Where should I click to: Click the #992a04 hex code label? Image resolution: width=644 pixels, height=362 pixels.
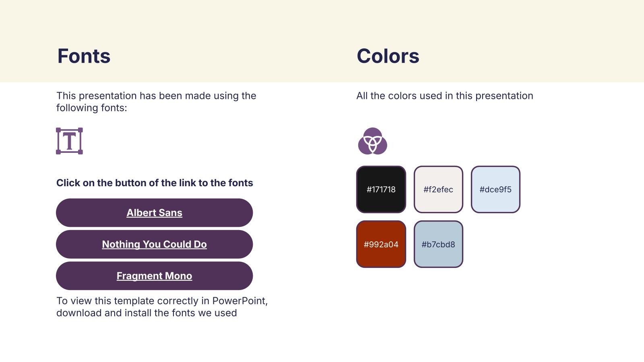[381, 245]
